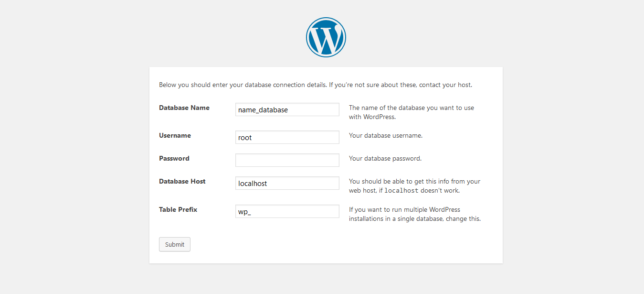This screenshot has width=644, height=294.
Task: Click the WordPress logo icon
Action: (x=326, y=37)
